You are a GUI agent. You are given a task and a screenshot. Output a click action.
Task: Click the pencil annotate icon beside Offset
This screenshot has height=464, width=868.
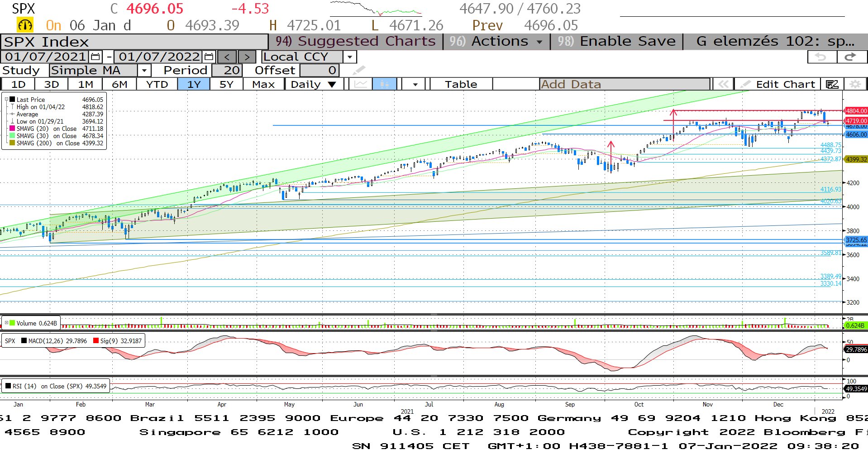(358, 71)
